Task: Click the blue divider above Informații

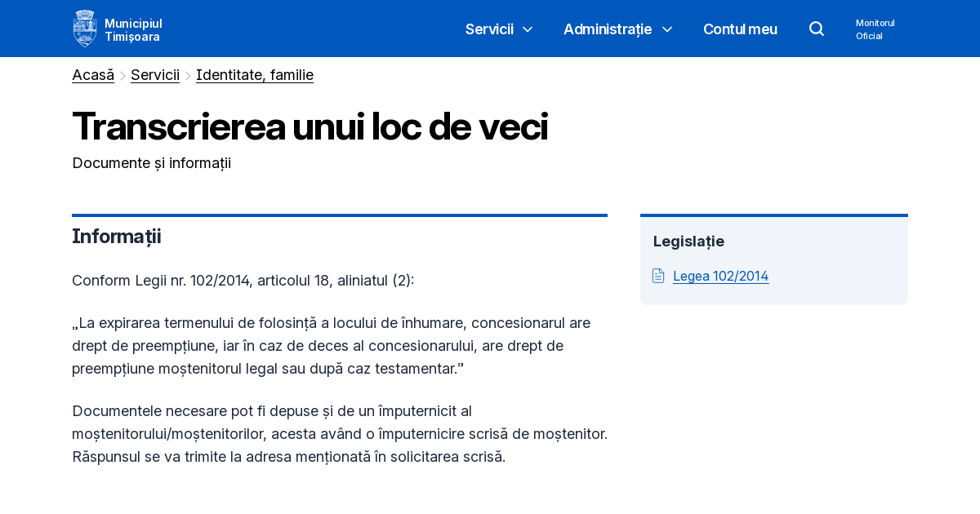Action: click(x=340, y=215)
